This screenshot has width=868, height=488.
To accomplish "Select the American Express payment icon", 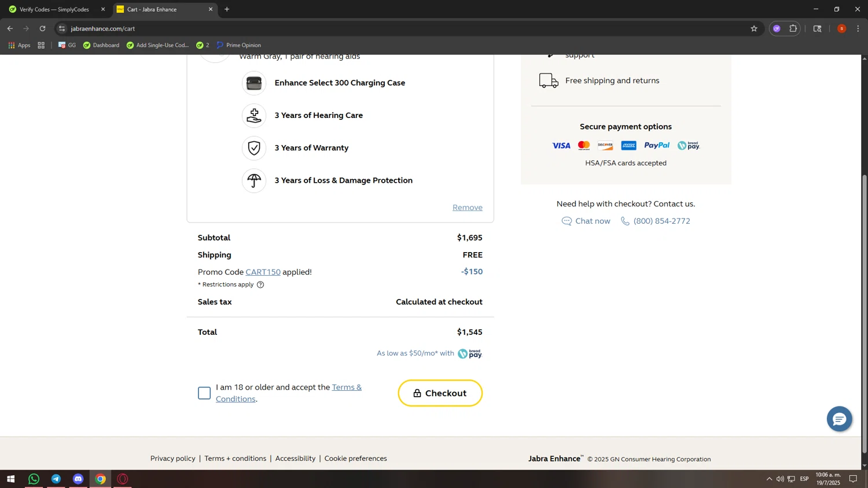I will tap(628, 146).
